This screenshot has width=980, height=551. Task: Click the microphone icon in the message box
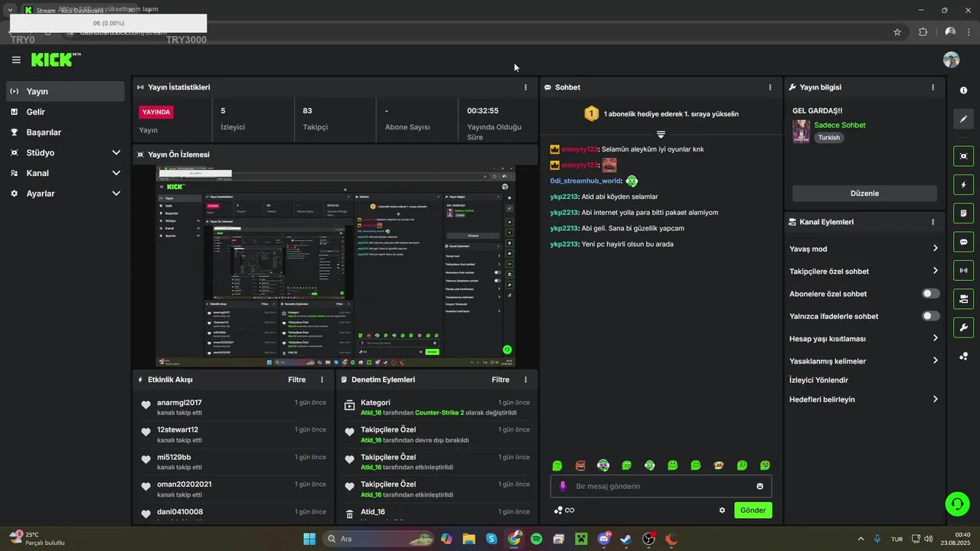tap(563, 486)
